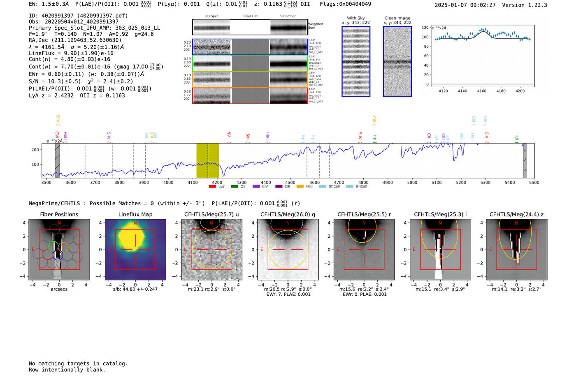Click the green fiber circle in Fiber Positions
This screenshot has width=576, height=392.
pos(53,246)
